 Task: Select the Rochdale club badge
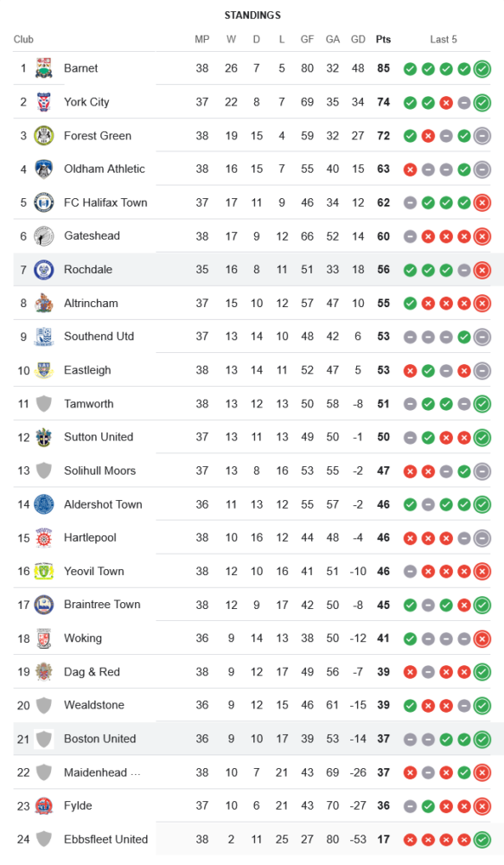(x=44, y=270)
